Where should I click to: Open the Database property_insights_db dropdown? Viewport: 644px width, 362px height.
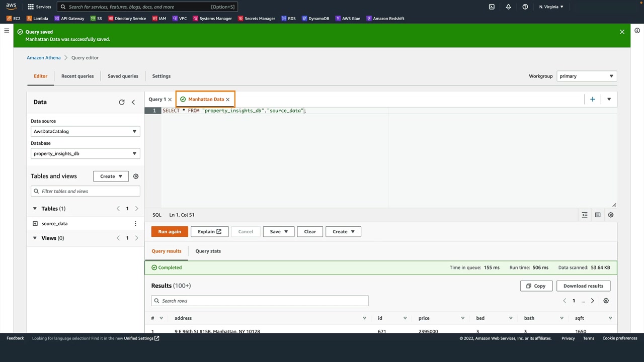click(86, 154)
